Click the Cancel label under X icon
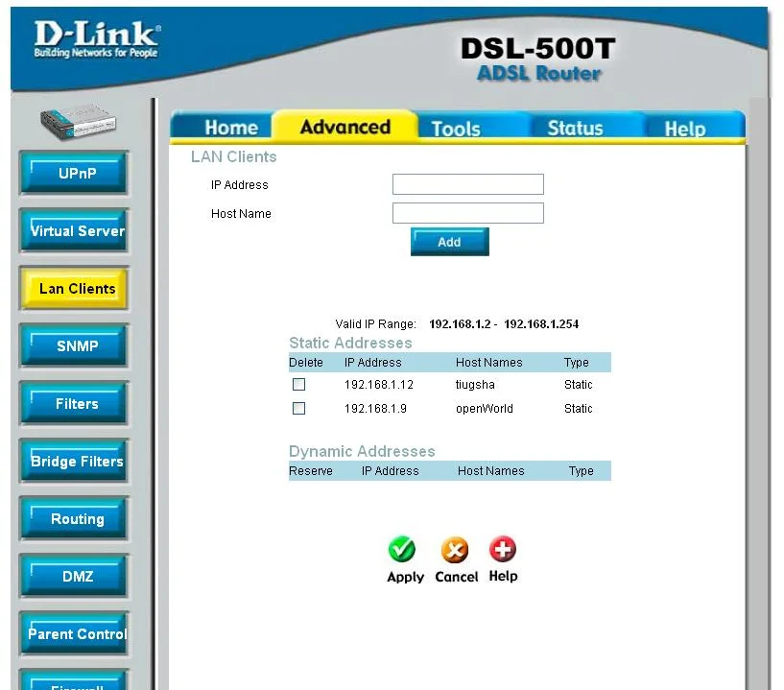The image size is (784, 690). point(457,577)
